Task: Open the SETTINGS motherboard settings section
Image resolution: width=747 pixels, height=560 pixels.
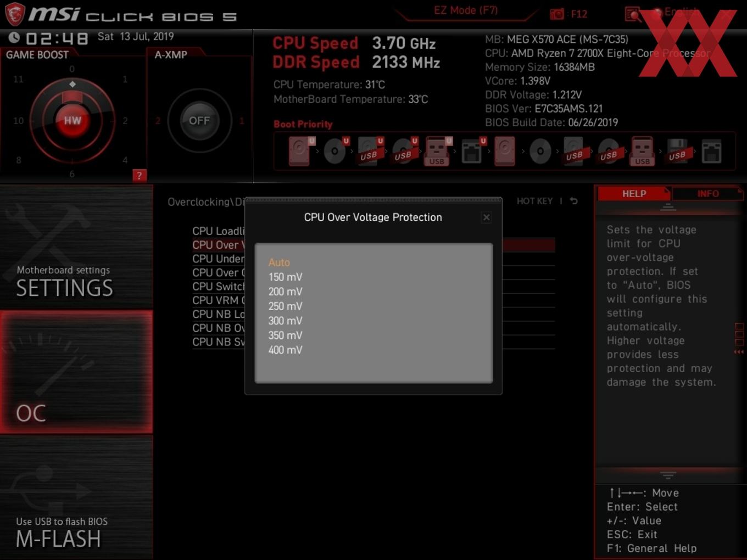Action: pos(76,248)
